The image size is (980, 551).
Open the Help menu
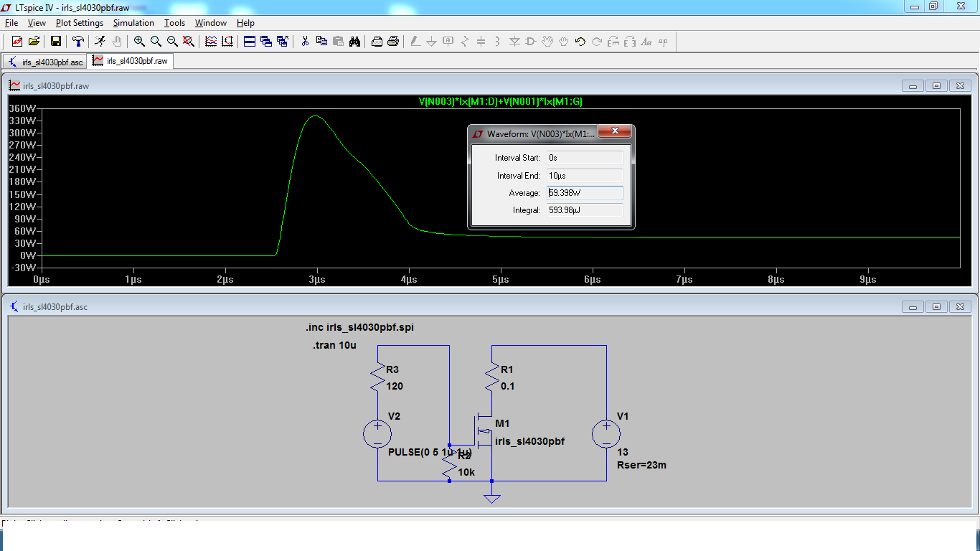tap(245, 23)
